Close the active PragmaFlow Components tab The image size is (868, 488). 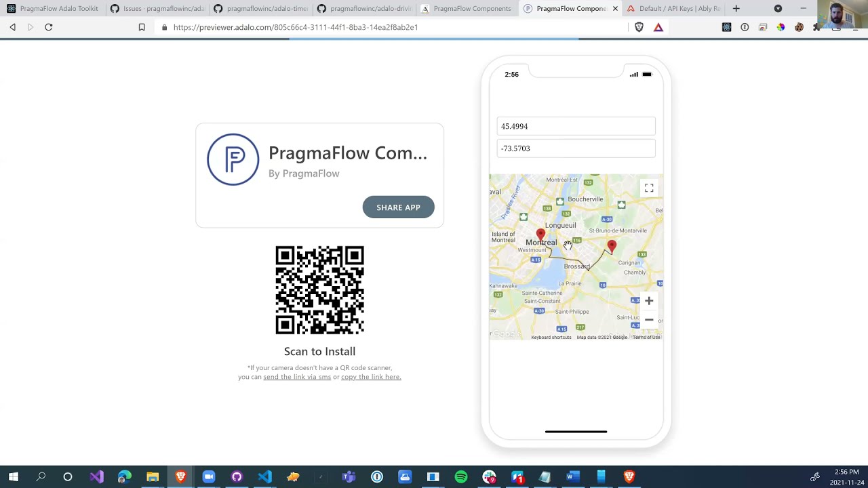(x=615, y=9)
